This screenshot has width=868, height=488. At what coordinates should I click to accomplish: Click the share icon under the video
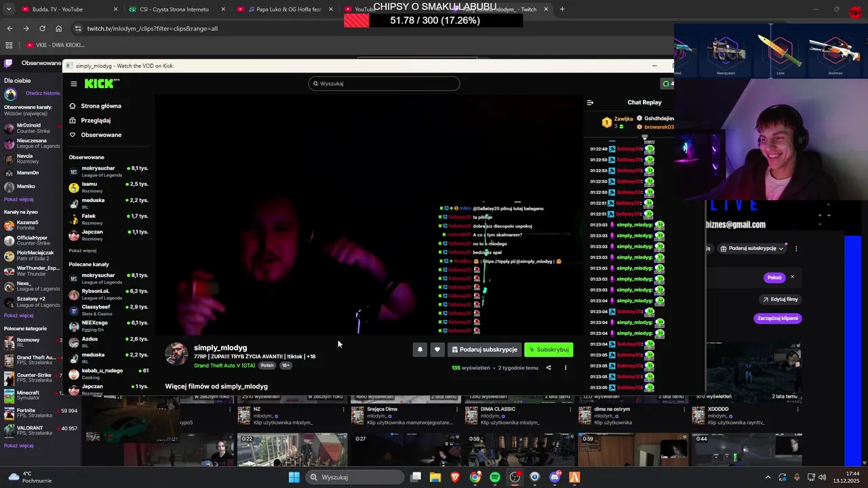pos(549,368)
